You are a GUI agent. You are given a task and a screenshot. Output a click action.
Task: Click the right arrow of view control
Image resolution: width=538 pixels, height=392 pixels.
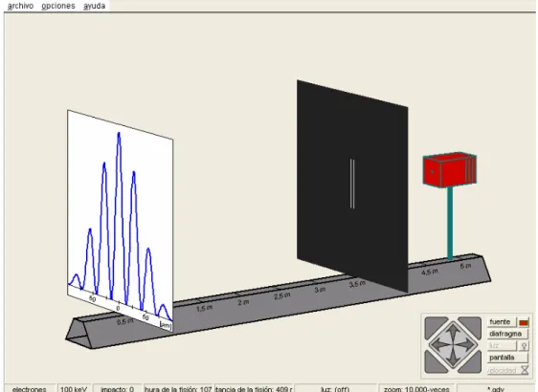coord(467,344)
